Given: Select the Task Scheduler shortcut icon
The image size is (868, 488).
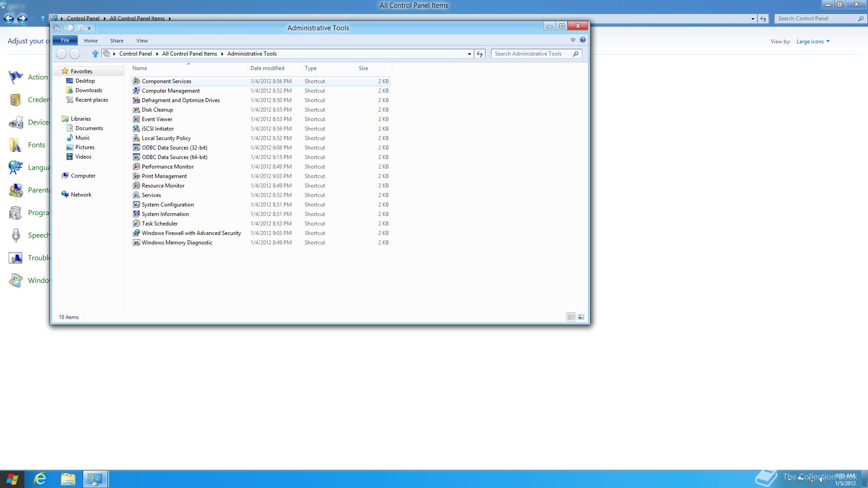Looking at the screenshot, I should point(136,224).
